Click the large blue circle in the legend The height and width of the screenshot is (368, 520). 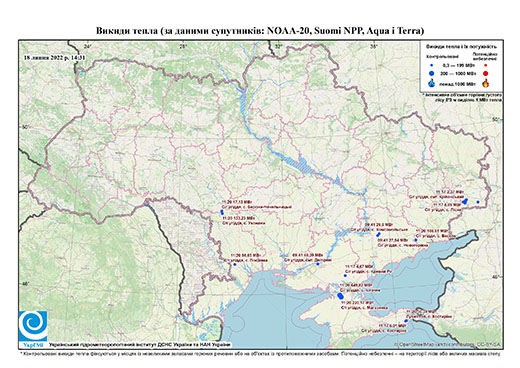(x=431, y=73)
